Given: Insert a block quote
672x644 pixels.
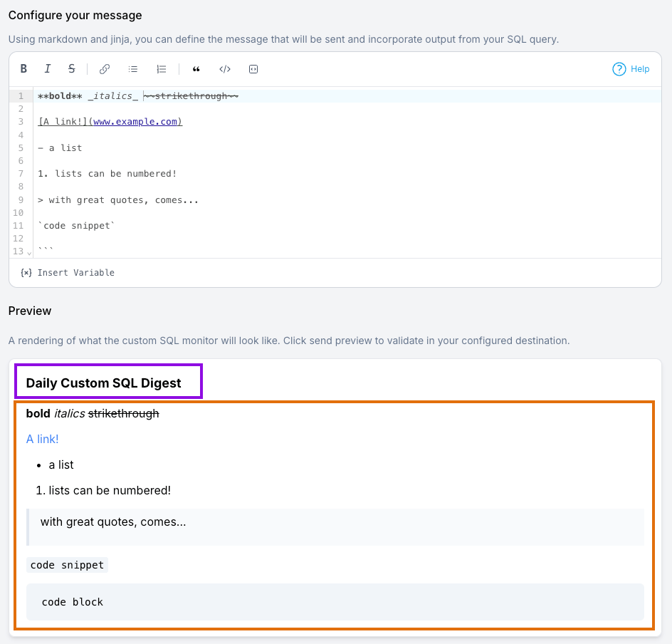Looking at the screenshot, I should 196,69.
